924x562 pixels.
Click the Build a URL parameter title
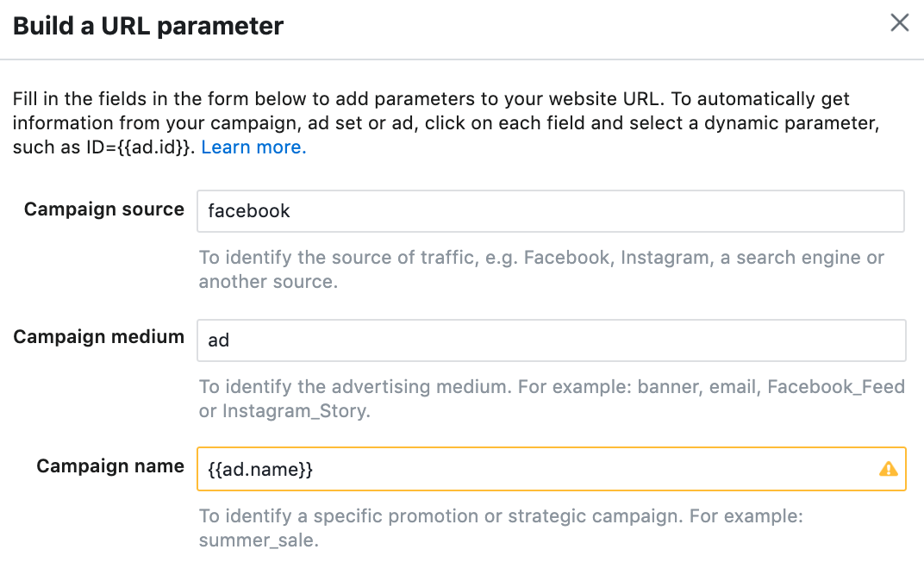148,26
